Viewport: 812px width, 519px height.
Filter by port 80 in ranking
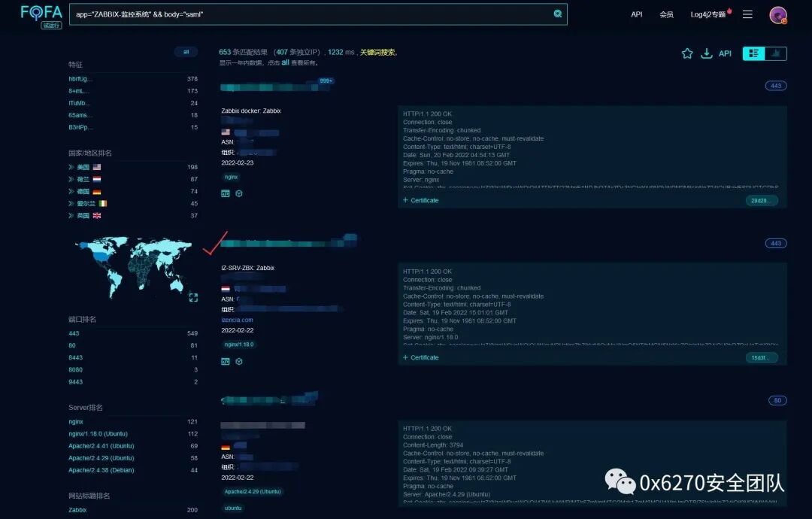tap(72, 345)
